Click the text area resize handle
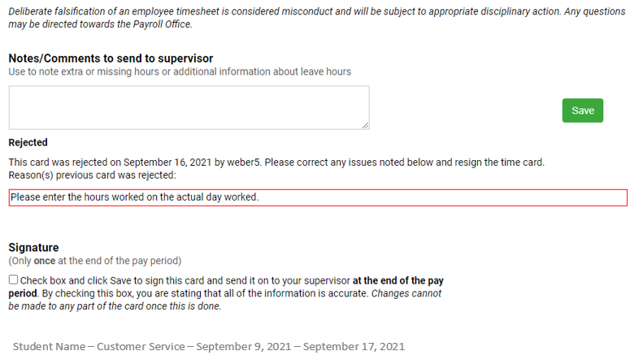 [365, 125]
